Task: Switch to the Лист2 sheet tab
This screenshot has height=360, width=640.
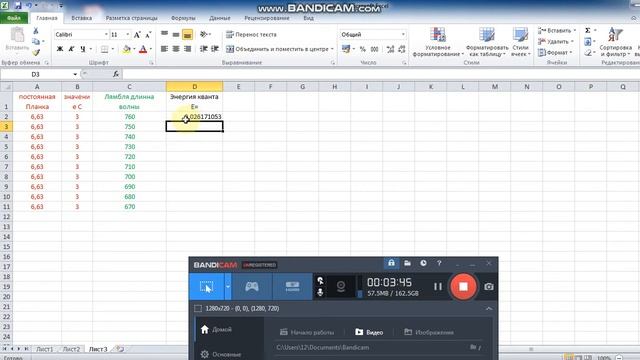Action: [71, 349]
